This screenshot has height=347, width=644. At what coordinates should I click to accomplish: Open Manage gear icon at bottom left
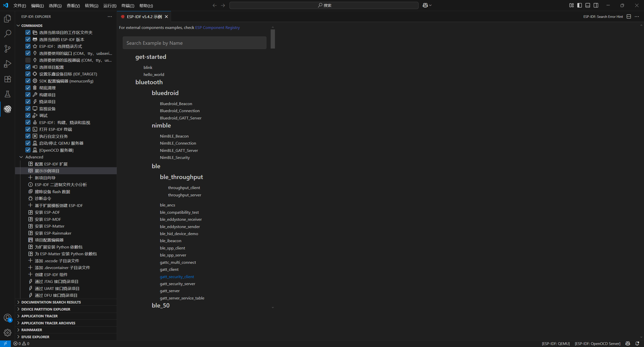8,333
